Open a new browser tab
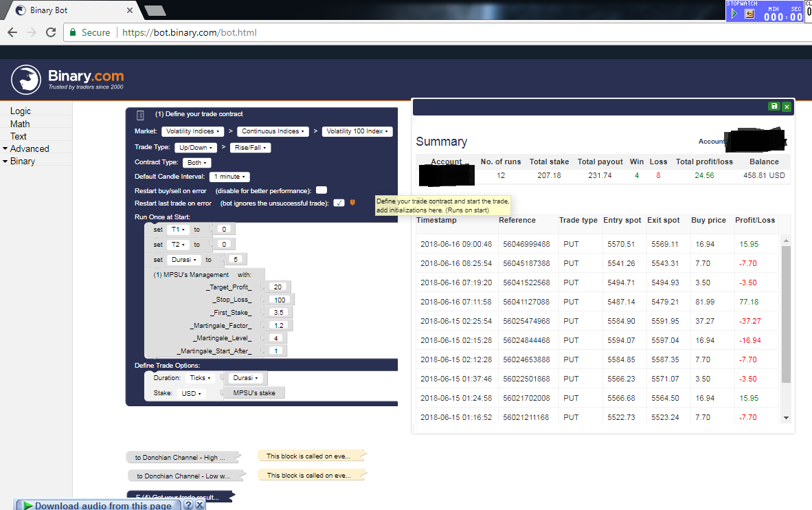Image resolution: width=812 pixels, height=510 pixels. click(155, 10)
